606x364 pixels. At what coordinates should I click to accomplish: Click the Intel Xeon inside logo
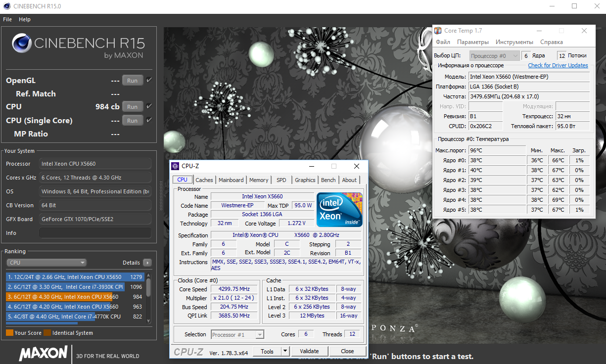point(339,210)
